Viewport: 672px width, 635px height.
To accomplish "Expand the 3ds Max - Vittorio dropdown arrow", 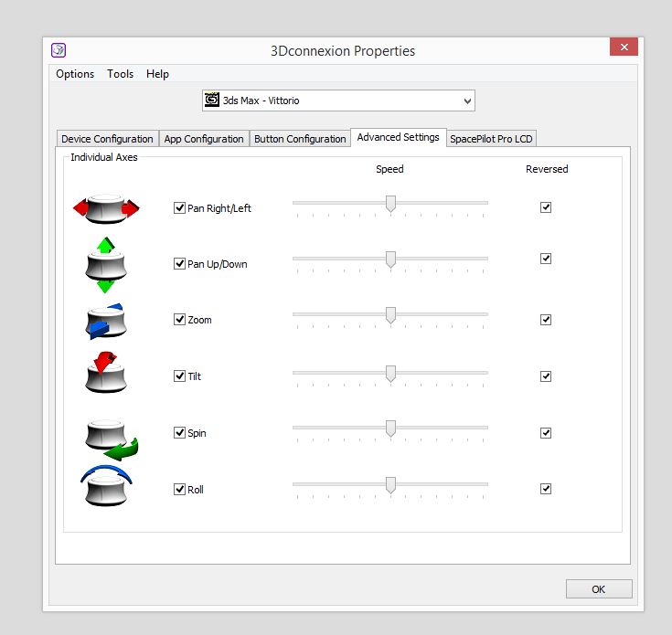I will click(467, 101).
